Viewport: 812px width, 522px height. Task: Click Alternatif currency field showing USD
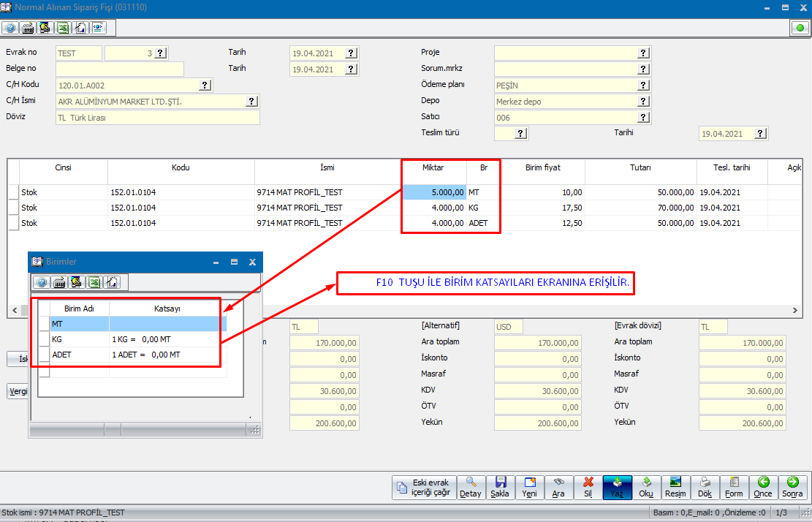coord(509,327)
